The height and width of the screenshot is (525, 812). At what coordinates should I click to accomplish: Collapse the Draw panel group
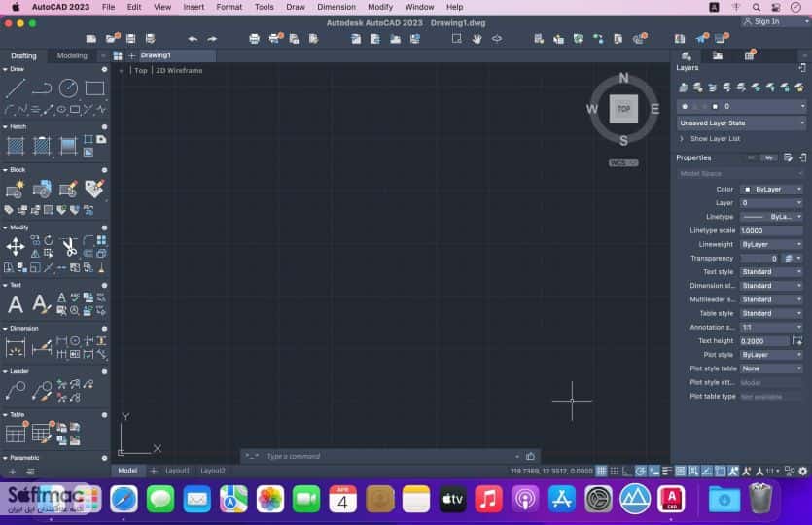[x=5, y=69]
